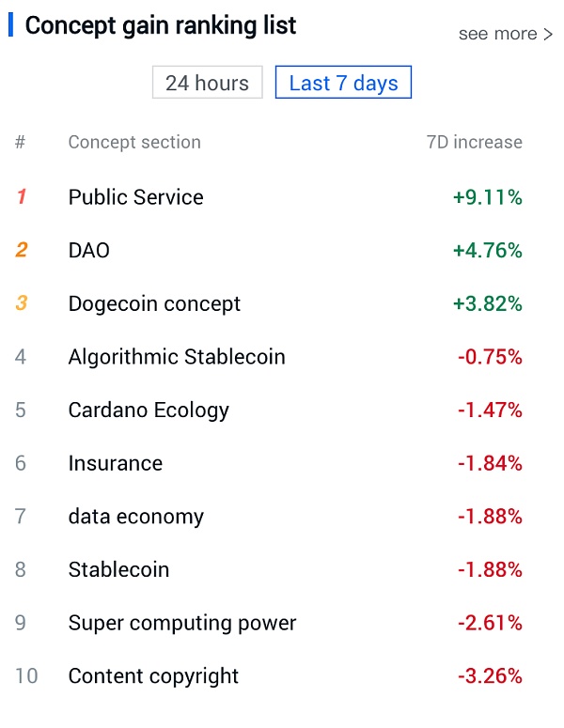Click the 7D increase column header
The image size is (564, 728).
(x=474, y=143)
